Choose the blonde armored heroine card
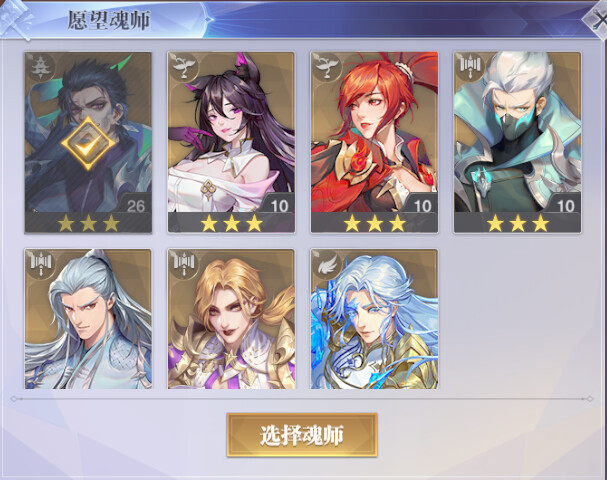This screenshot has width=607, height=480. click(231, 319)
